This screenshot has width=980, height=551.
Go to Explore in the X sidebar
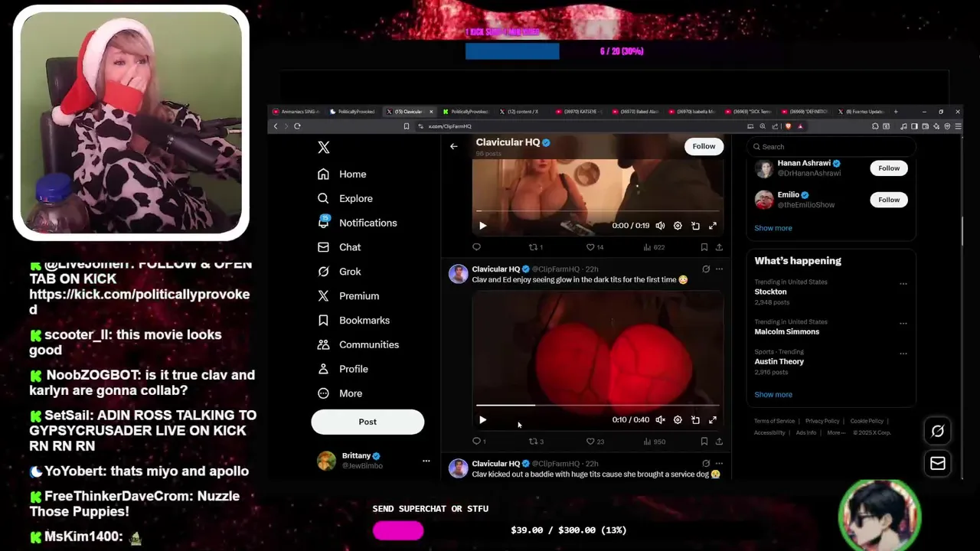[345, 198]
